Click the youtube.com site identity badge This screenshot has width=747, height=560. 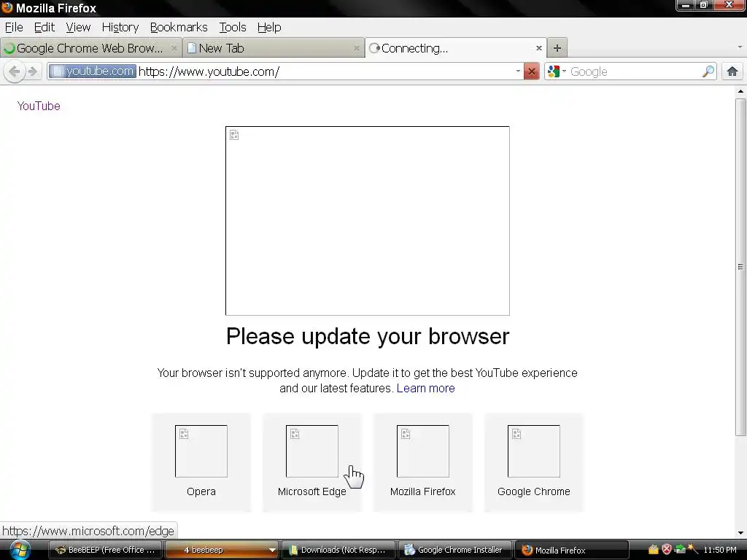[93, 71]
